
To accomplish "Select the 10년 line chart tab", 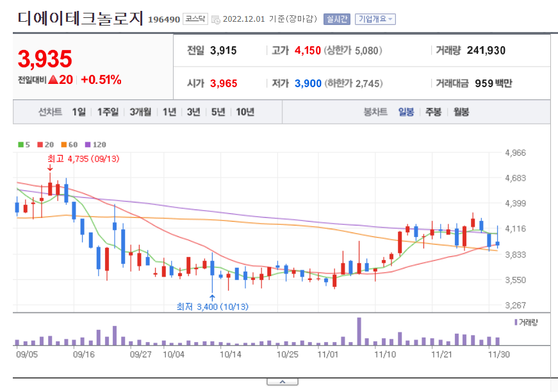I will [245, 112].
